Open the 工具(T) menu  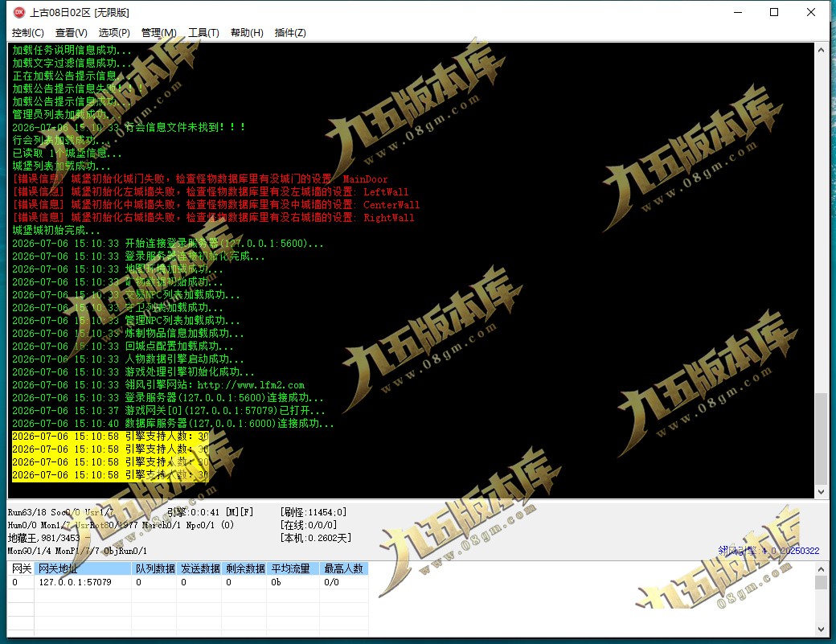tap(203, 32)
